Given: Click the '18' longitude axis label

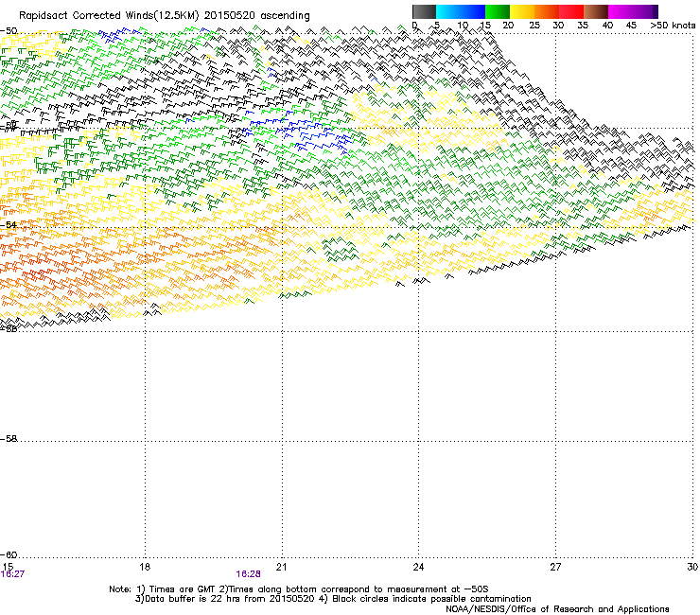Looking at the screenshot, I should pyautogui.click(x=145, y=567).
